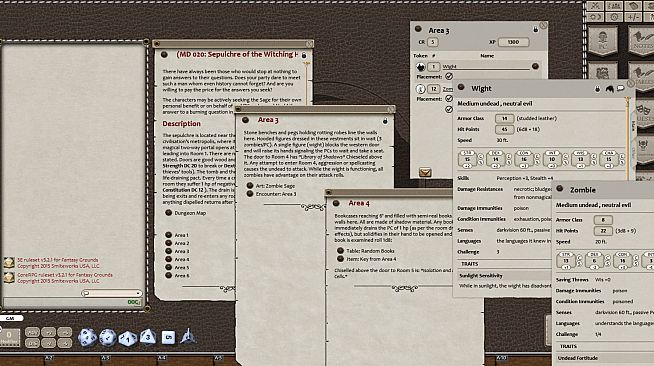Viewport: 654px width, 366px height.
Task: Open the Wight link dot in encounter row
Action: click(x=535, y=66)
